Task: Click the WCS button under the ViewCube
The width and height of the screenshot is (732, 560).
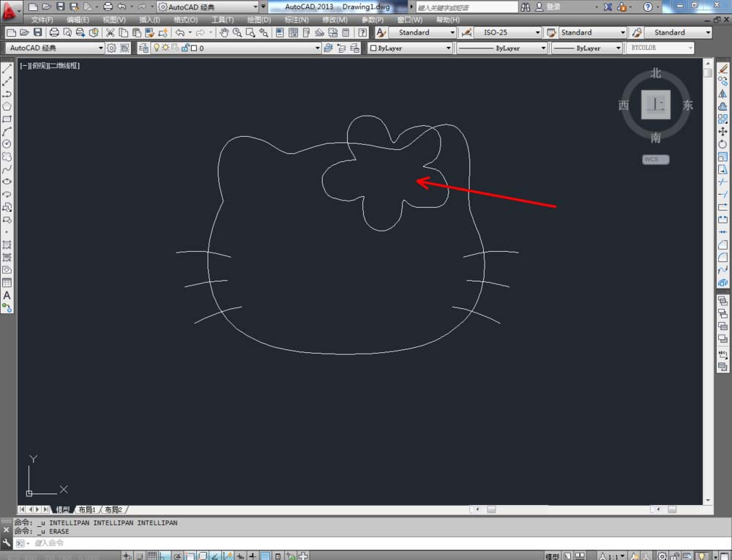Action: (655, 160)
